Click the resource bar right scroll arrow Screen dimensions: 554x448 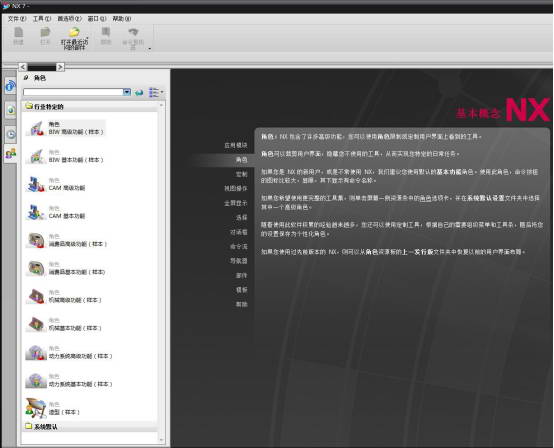pos(60,67)
